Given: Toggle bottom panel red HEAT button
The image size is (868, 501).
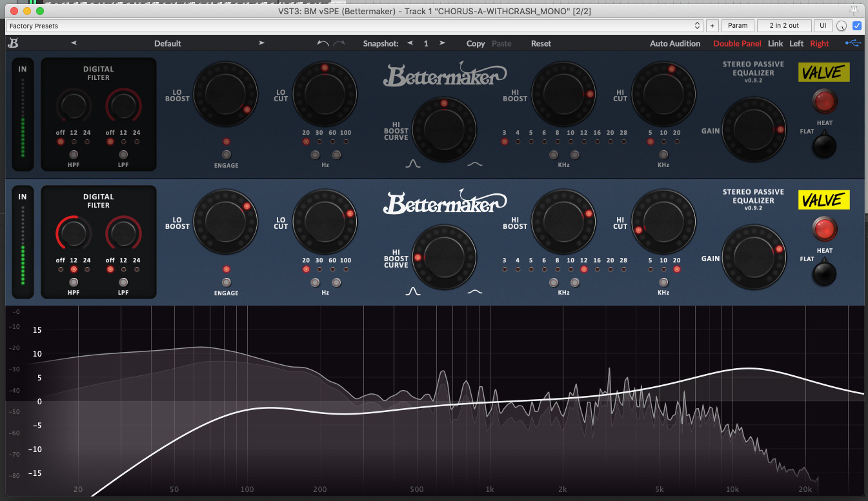Looking at the screenshot, I should coord(825,229).
